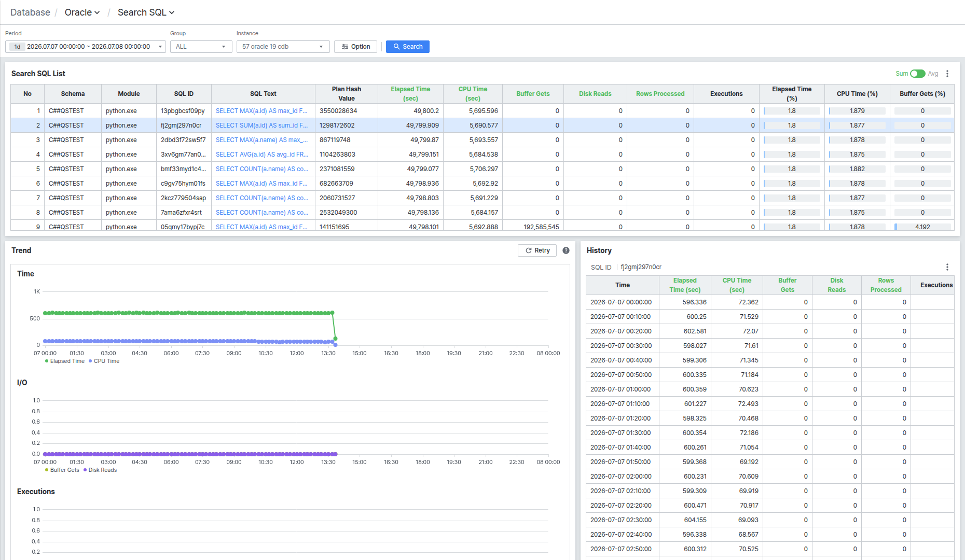Viewport: 965px width, 560px height.
Task: Open Instance 57 oracle 19 cdb dropdown
Action: [283, 47]
